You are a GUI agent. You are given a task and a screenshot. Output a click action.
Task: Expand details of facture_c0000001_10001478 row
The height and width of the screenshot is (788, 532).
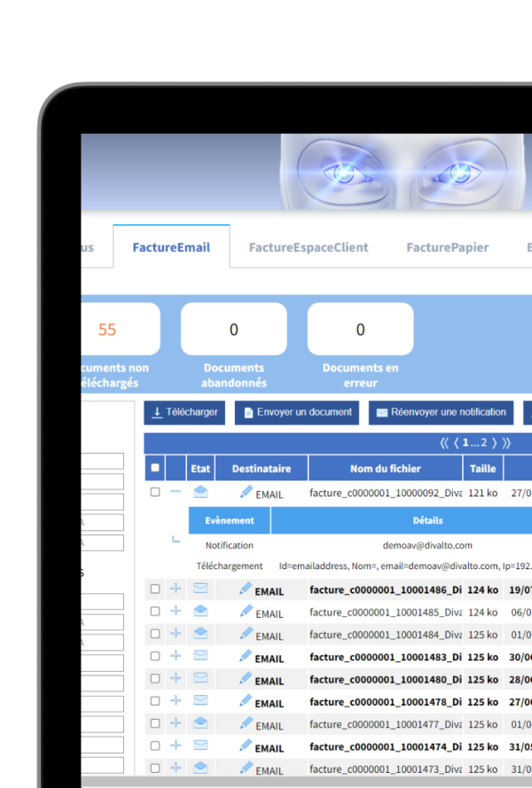pos(176,700)
